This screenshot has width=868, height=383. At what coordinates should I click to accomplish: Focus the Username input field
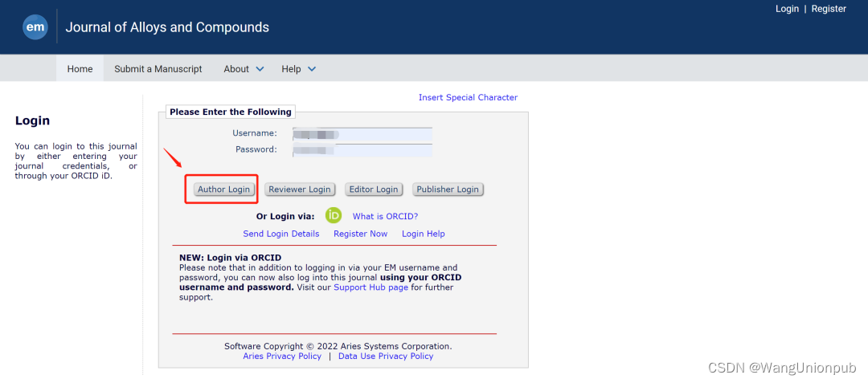[362, 134]
